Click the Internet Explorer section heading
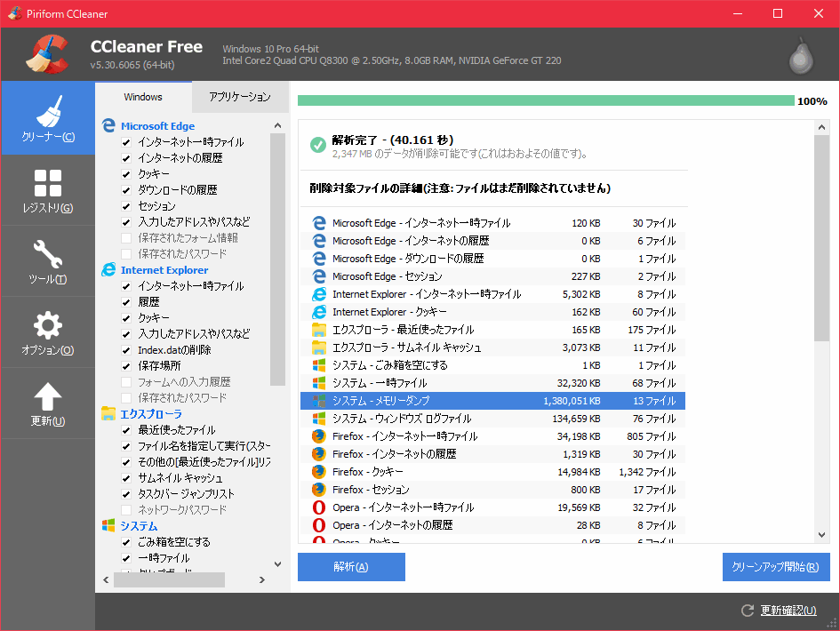This screenshot has height=631, width=840. tap(164, 270)
